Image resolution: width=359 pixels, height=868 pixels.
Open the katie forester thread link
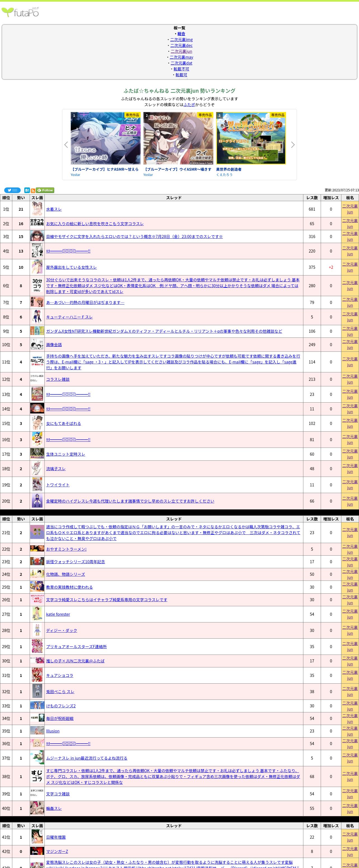tap(58, 614)
